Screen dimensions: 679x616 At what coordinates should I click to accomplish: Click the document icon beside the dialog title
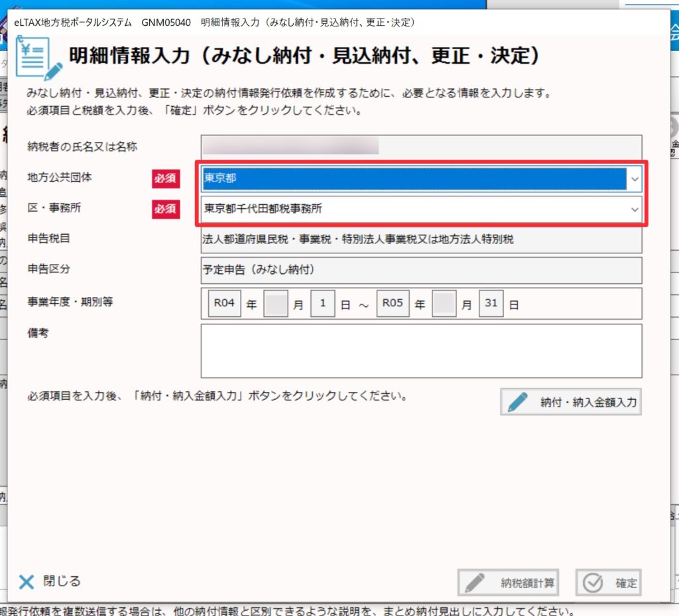(38, 56)
